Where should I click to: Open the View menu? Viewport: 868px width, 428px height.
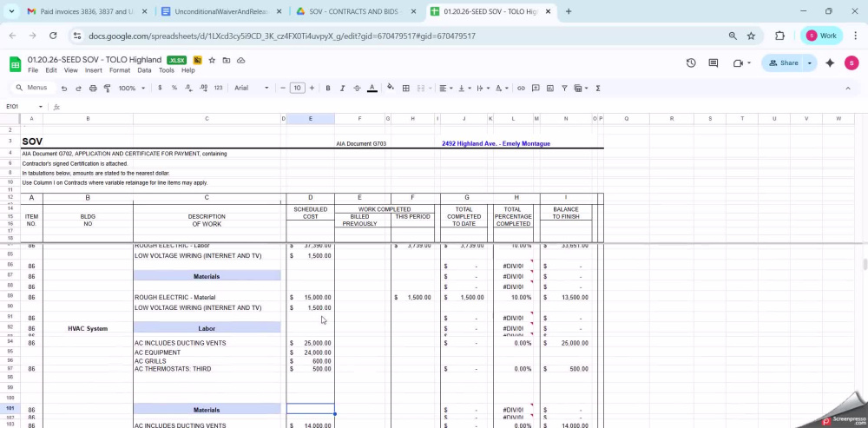[x=71, y=70]
